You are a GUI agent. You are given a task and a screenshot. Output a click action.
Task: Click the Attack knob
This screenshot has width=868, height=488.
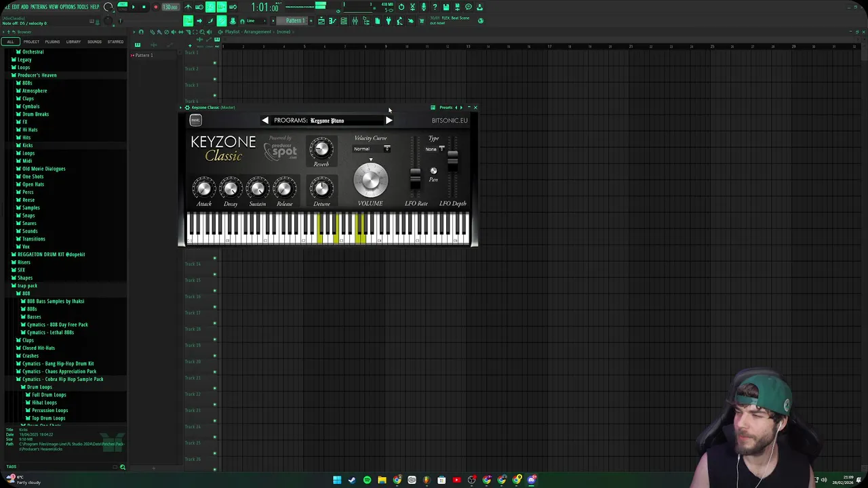(203, 188)
